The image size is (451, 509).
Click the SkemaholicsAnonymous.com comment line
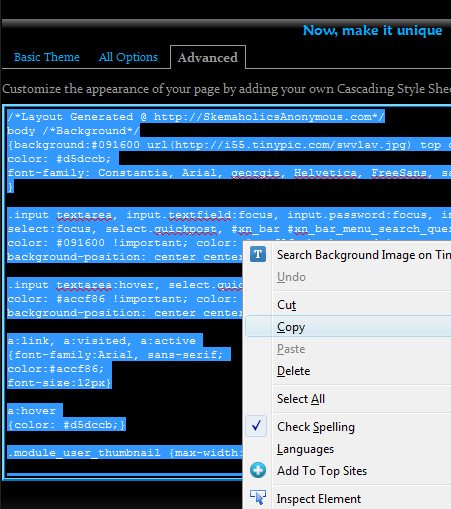(x=196, y=117)
